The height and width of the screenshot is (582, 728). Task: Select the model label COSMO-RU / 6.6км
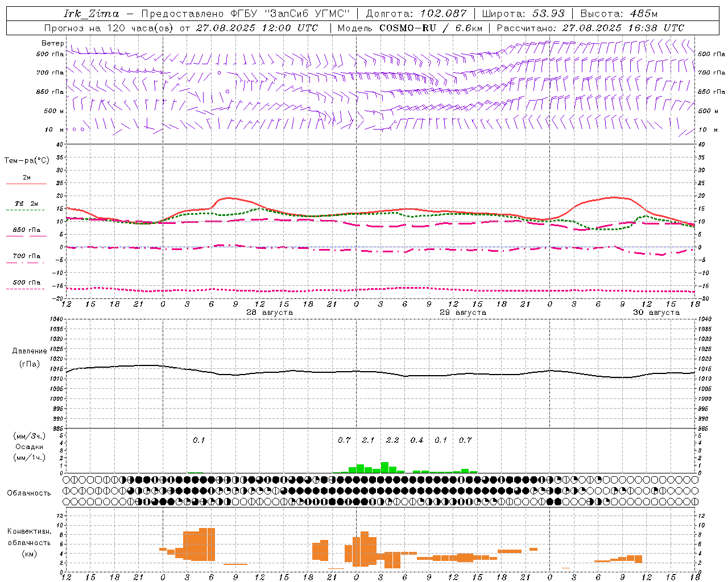point(431,28)
